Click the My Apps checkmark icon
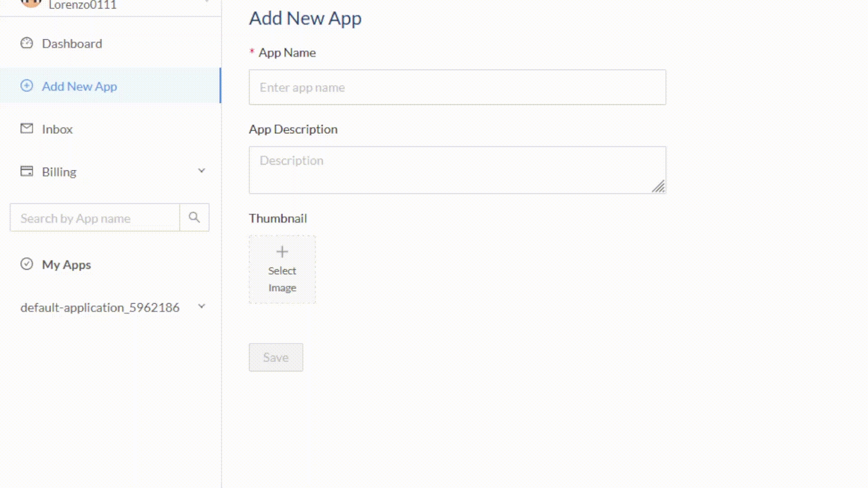Image resolution: width=868 pixels, height=488 pixels. coord(27,264)
